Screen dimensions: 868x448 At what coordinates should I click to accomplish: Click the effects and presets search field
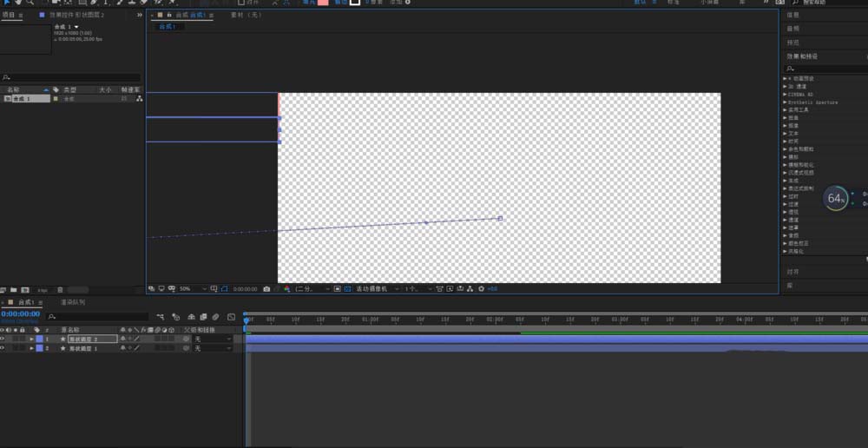(827, 69)
